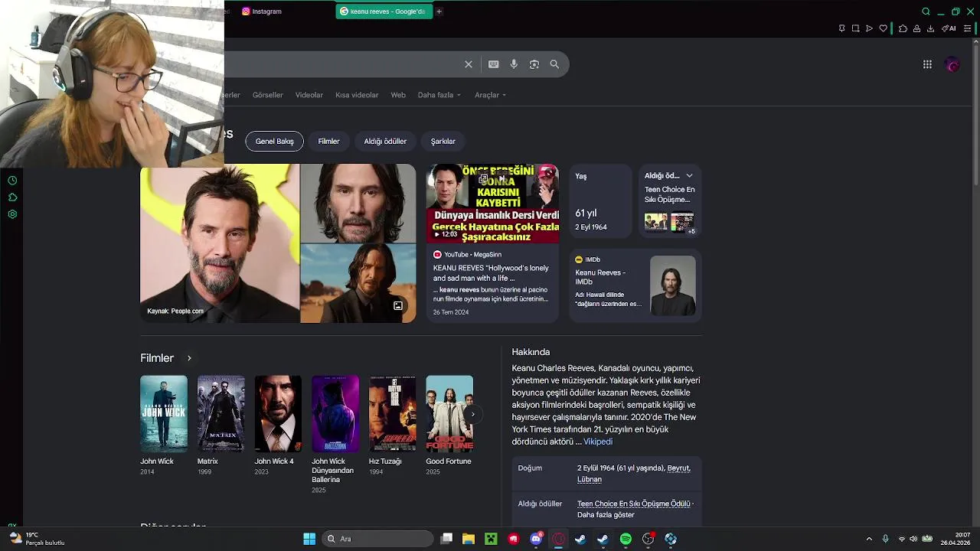Open File Explorer from the taskbar
Image resolution: width=980 pixels, height=551 pixels.
(x=469, y=539)
